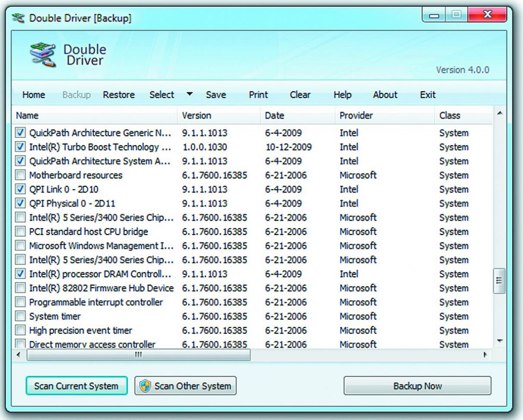Check Microsoft Windows Management I... checkbox
523x420 pixels.
pos(20,245)
